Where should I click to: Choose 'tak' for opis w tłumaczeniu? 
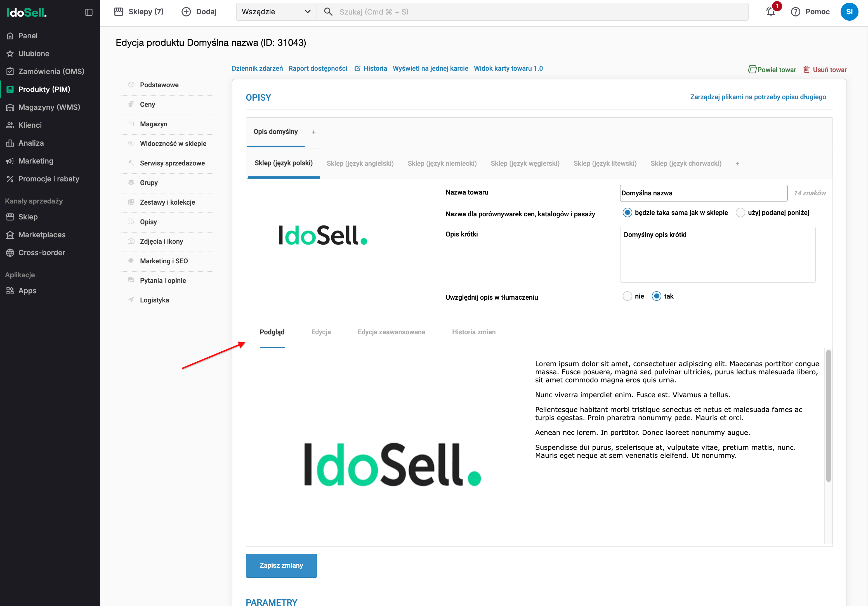click(x=656, y=296)
